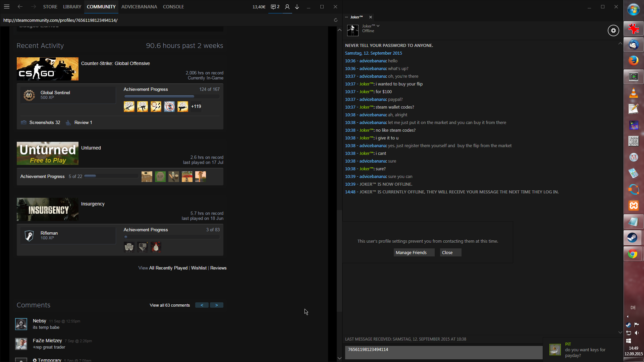Open the Steam hamburger menu
The width and height of the screenshot is (644, 362).
7,7
